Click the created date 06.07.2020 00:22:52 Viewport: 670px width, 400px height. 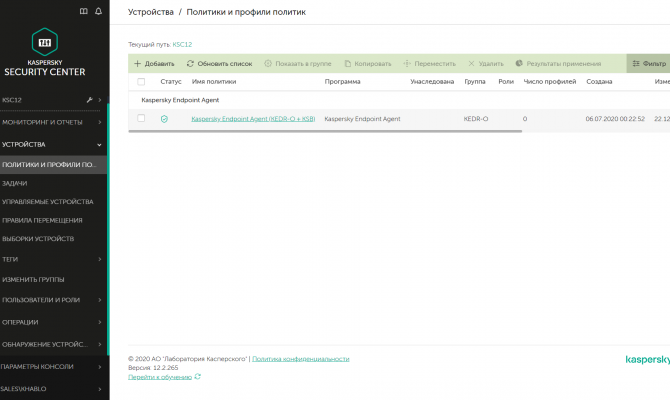click(x=615, y=119)
